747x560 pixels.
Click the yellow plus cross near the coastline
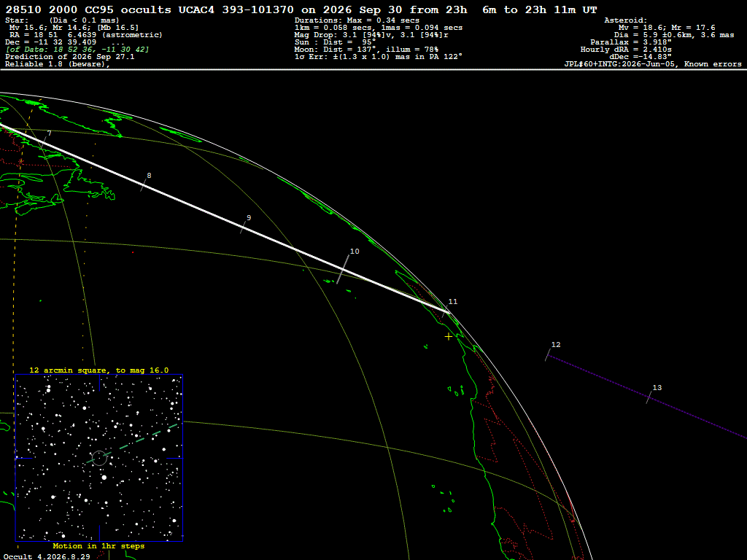click(449, 337)
